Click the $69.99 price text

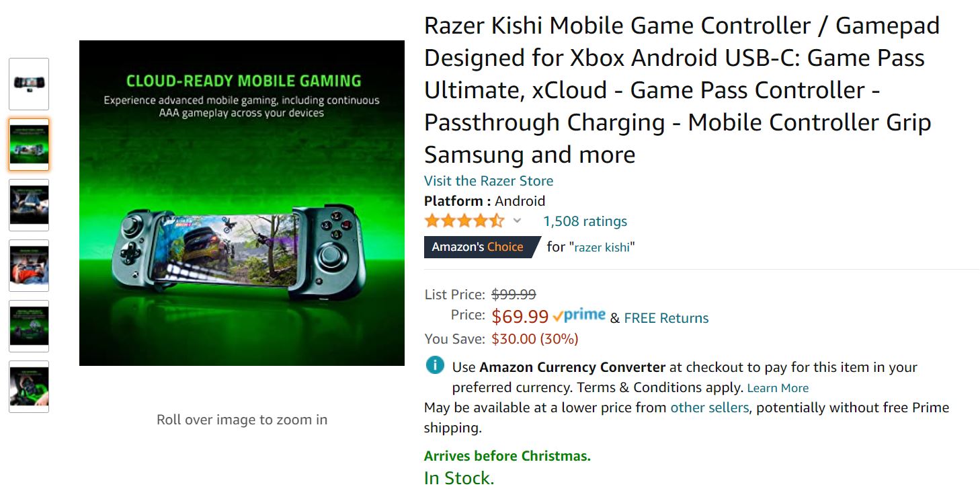pos(520,316)
